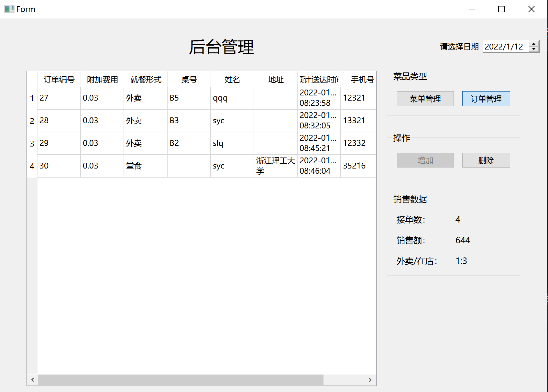This screenshot has height=392, width=548.
Task: Select row header 3
Action: click(32, 143)
